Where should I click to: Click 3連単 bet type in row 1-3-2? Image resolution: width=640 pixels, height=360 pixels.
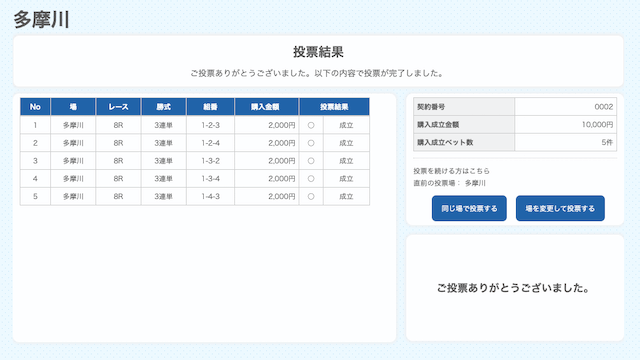coord(163,161)
